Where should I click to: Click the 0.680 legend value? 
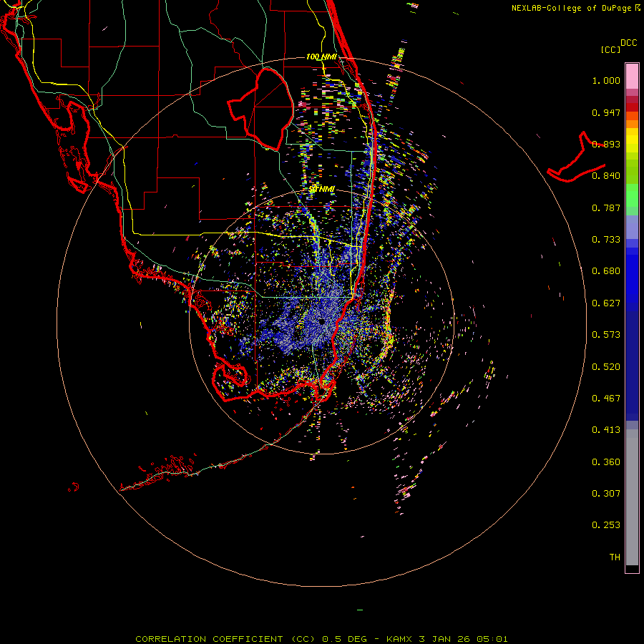pyautogui.click(x=606, y=271)
